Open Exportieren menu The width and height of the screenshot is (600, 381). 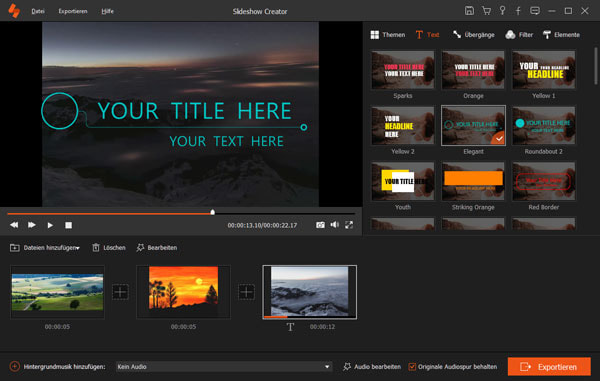tap(73, 11)
